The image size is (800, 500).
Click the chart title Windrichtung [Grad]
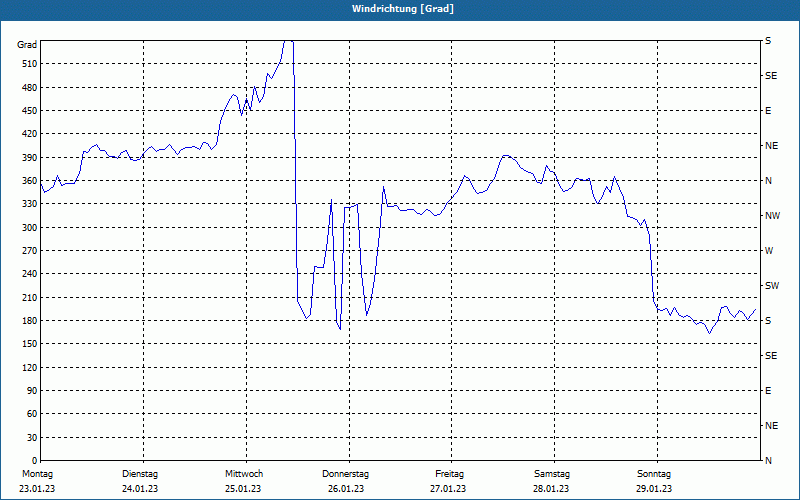click(x=403, y=9)
